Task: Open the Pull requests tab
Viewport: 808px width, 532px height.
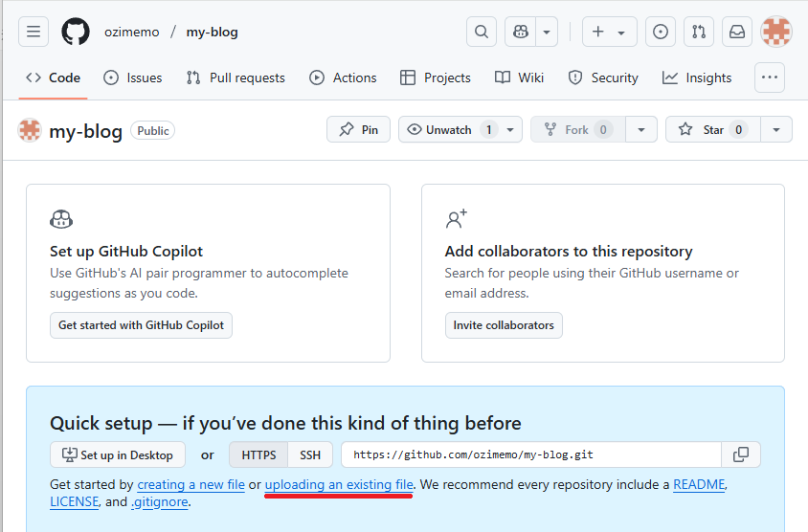Action: coord(236,78)
